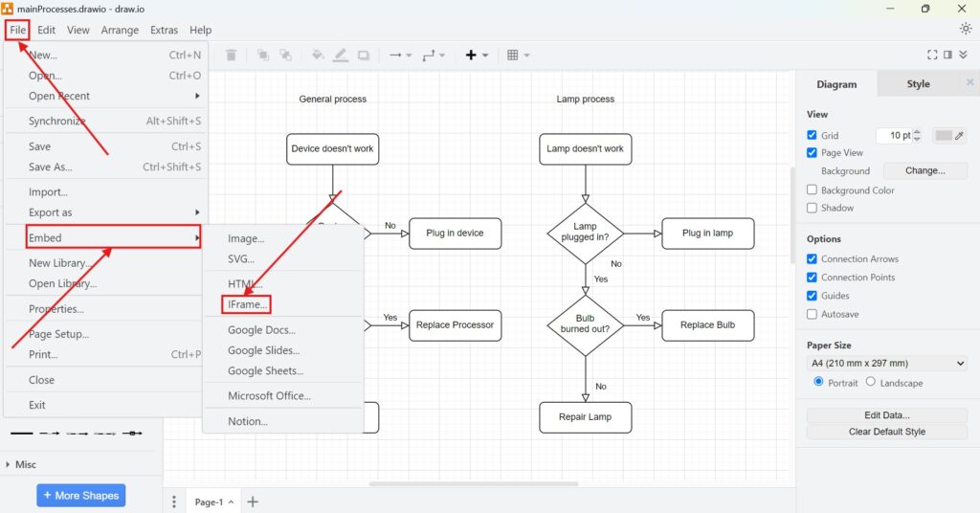The width and height of the screenshot is (980, 513).
Task: Choose IFrame... from the Embed submenu
Action: pyautogui.click(x=248, y=304)
